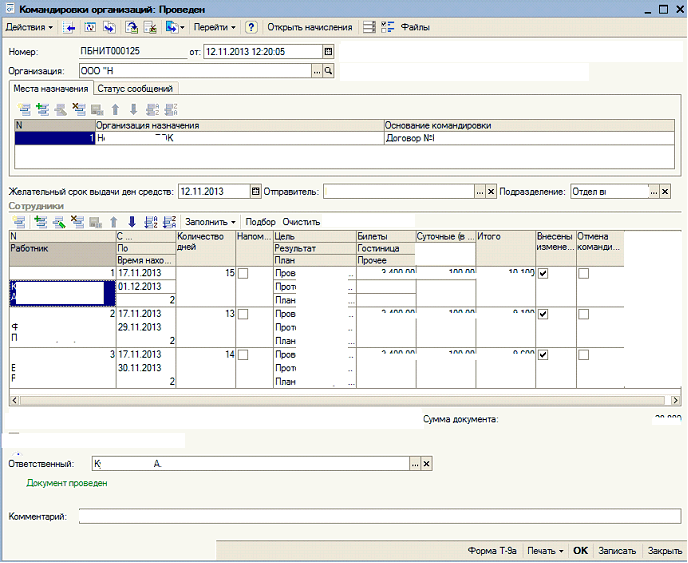Image resolution: width=688 pixels, height=563 pixels.
Task: Expand the Печать dropdown menu
Action: click(x=545, y=551)
